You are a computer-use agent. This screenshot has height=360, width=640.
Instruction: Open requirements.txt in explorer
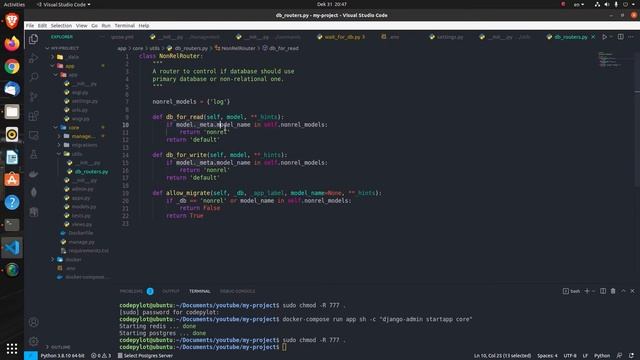tap(88, 251)
